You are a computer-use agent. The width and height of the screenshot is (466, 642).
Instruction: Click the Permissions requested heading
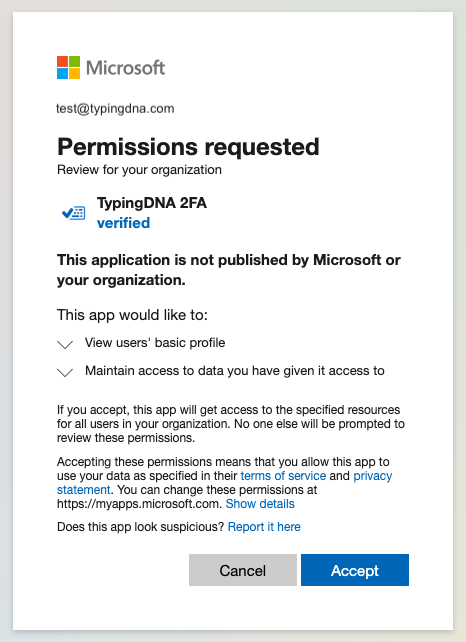188,147
